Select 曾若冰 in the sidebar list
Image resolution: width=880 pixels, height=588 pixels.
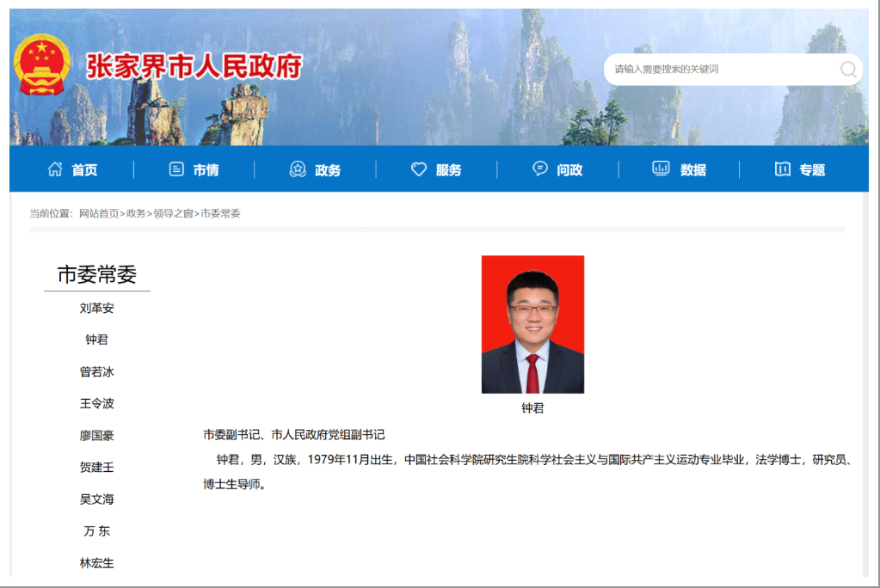coord(97,372)
